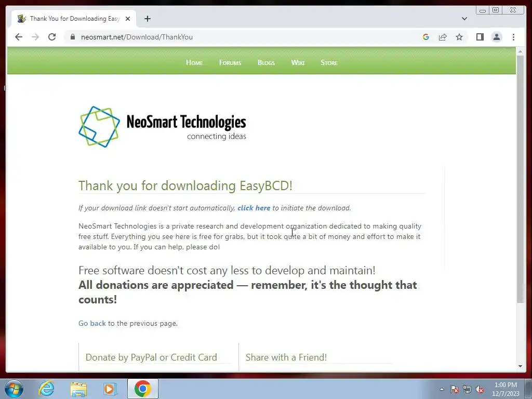Viewport: 532px width, 399px height.
Task: Click the 'Thank you for downloading EasyBCD!' heading
Action: pos(185,185)
